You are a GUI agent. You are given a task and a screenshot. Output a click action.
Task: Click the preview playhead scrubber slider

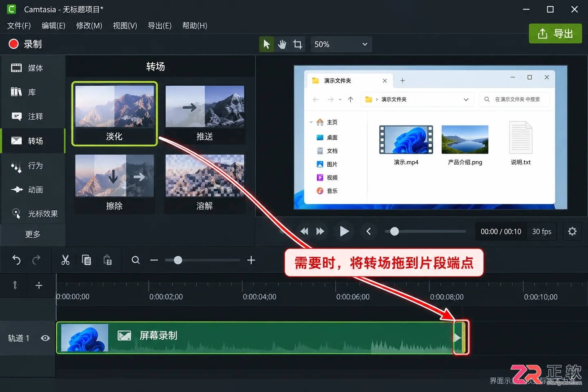click(x=425, y=232)
